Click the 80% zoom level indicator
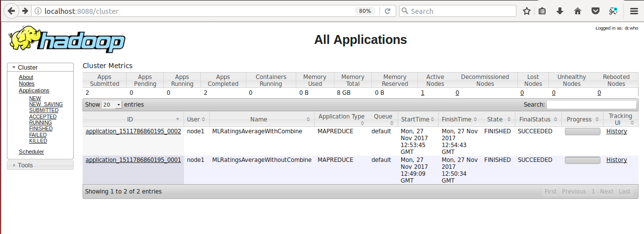644x234 pixels. click(x=365, y=11)
